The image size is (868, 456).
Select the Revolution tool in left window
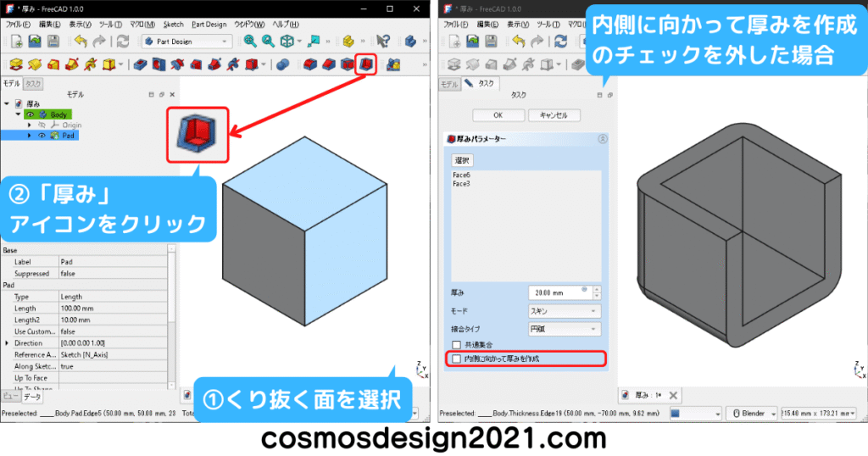[34, 64]
